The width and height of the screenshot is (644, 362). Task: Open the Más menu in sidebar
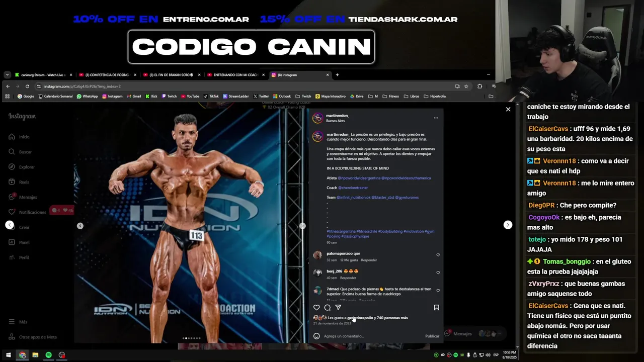pos(18,322)
